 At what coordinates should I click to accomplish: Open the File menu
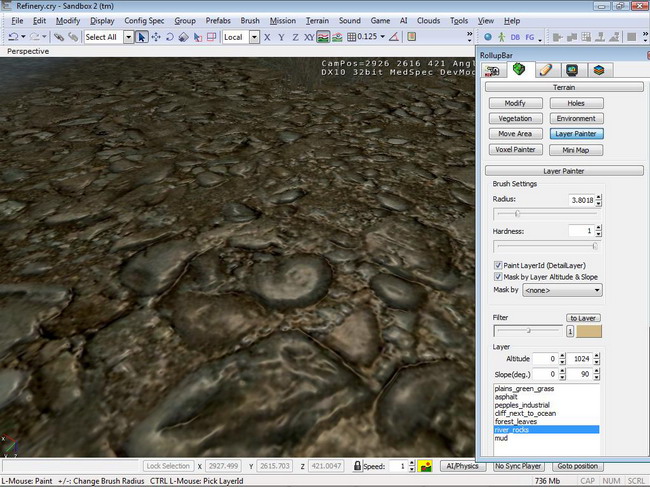pos(17,21)
